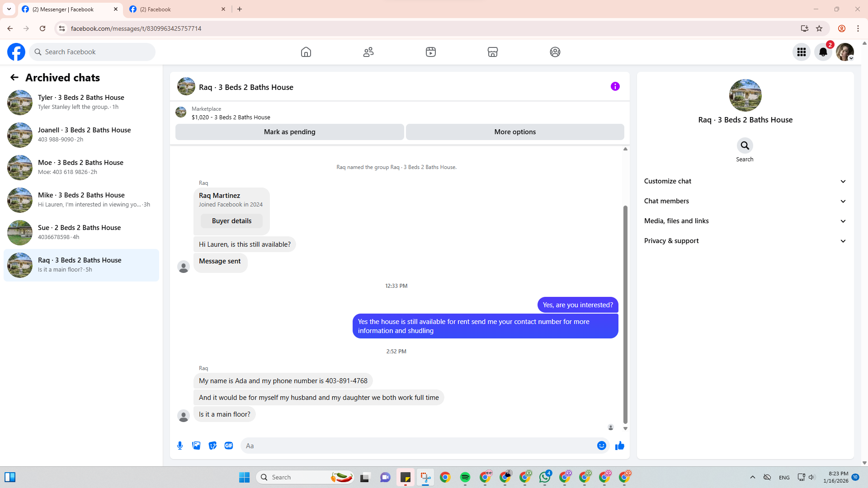
Task: Open the emoji picker in message box
Action: coord(601,446)
